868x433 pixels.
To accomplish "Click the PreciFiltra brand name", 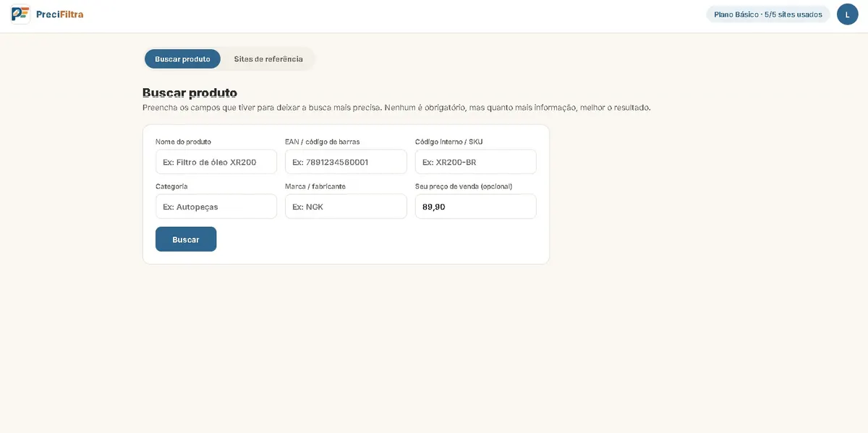I will pos(60,14).
